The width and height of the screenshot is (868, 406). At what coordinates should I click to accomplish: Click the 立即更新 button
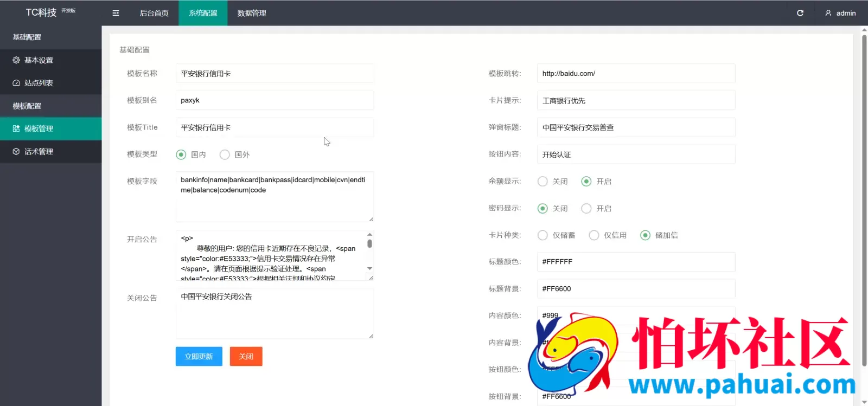point(199,356)
